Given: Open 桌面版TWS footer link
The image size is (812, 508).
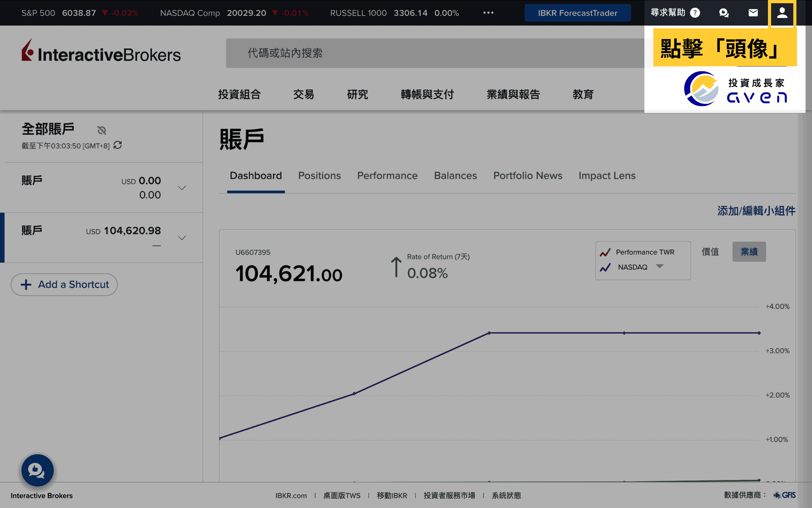Looking at the screenshot, I should (x=342, y=495).
